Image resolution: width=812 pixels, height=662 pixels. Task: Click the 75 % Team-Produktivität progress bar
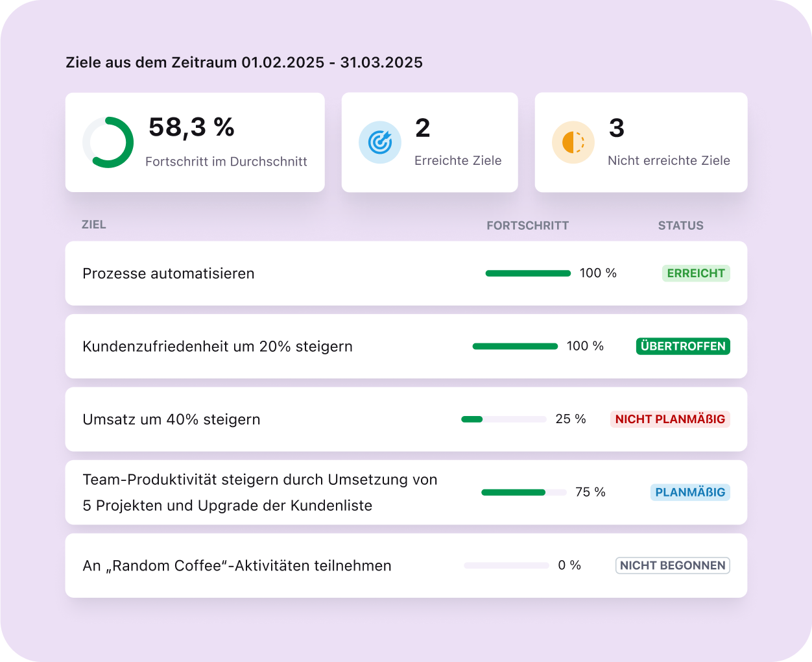click(524, 493)
